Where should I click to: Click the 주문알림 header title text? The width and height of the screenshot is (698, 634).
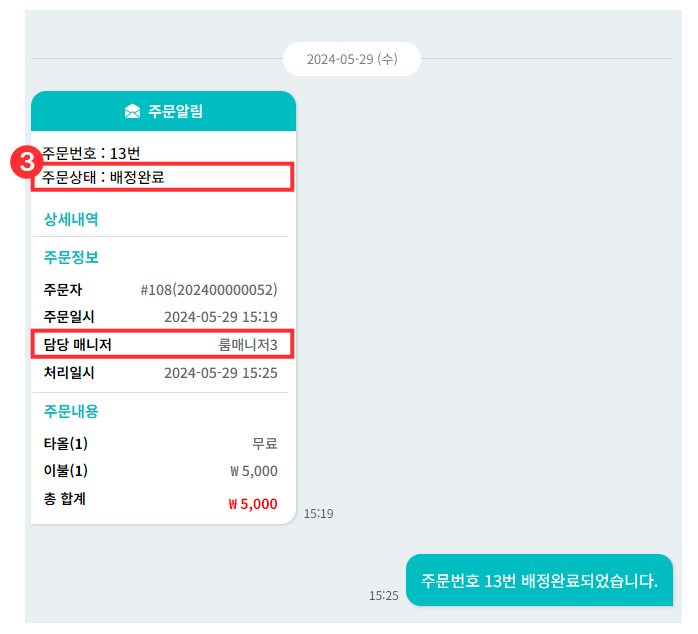(175, 111)
